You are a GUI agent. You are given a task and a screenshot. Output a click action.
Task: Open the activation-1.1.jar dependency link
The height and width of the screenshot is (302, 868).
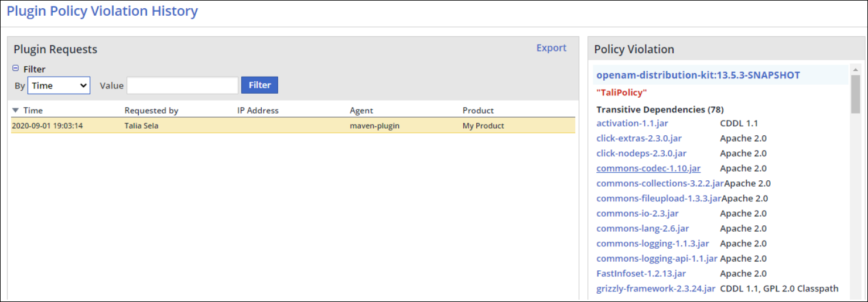[632, 123]
